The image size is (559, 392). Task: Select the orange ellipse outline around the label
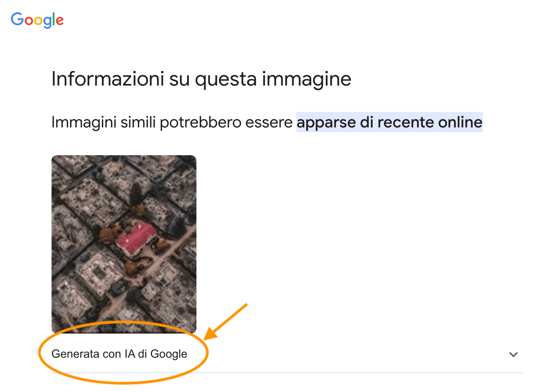[x=123, y=352]
